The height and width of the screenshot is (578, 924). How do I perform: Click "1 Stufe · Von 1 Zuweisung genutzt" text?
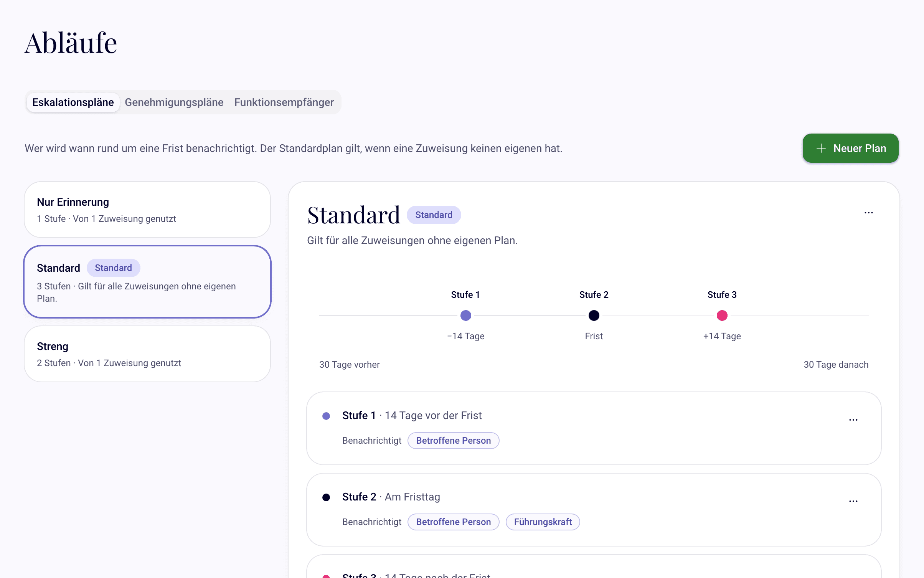107,219
